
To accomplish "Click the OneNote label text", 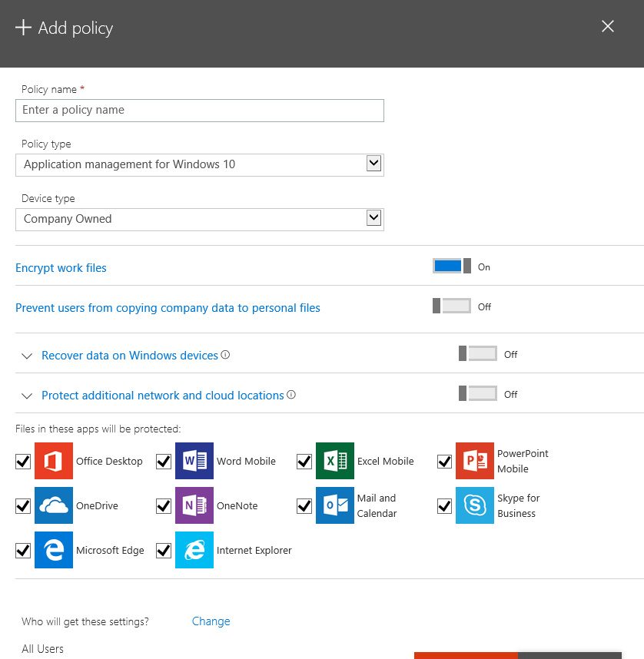I will click(237, 506).
